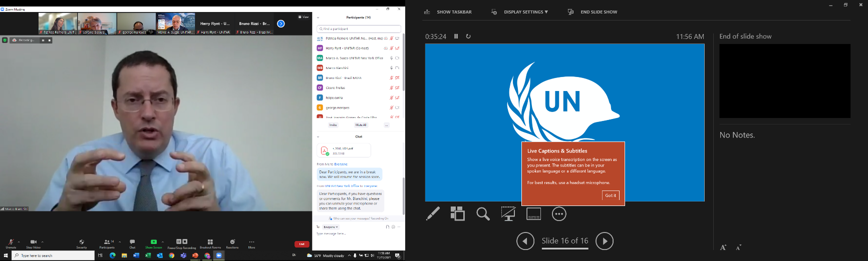
Task: Dismiss the captions tip with Got it
Action: coord(611,195)
